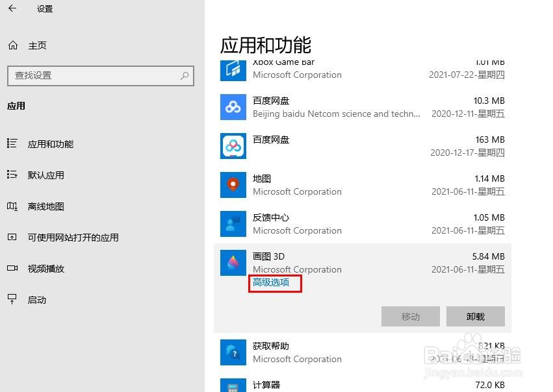
Task: Click the 5.84 MB size value
Action: tap(489, 256)
